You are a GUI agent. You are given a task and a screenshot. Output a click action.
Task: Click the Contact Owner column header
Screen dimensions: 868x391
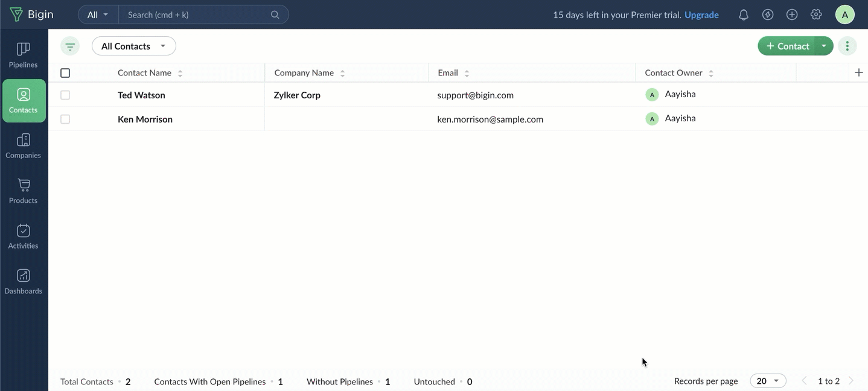[x=674, y=72]
